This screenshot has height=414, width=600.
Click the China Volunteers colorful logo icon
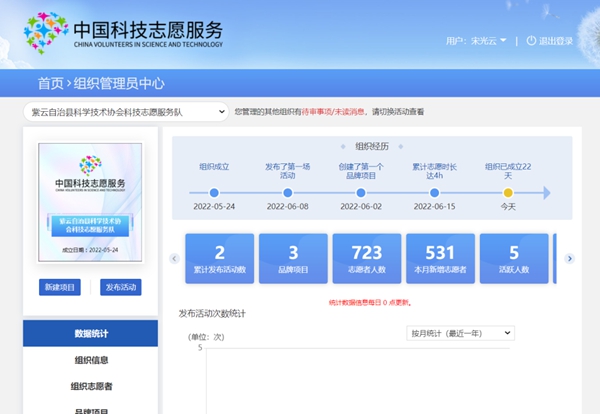point(46,33)
